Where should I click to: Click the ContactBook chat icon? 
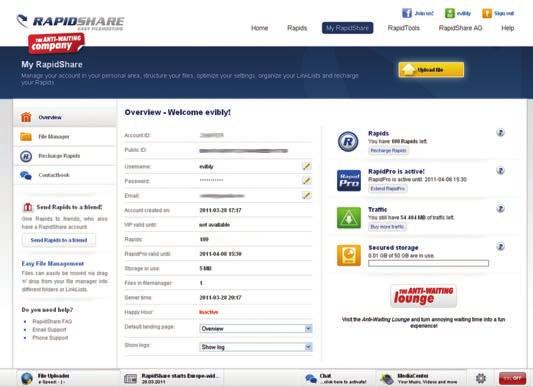point(26,175)
